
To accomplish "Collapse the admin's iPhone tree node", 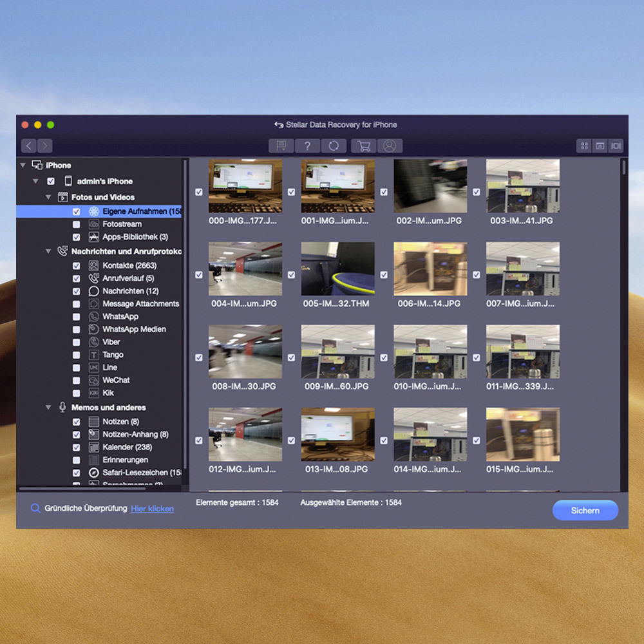I will (35, 181).
